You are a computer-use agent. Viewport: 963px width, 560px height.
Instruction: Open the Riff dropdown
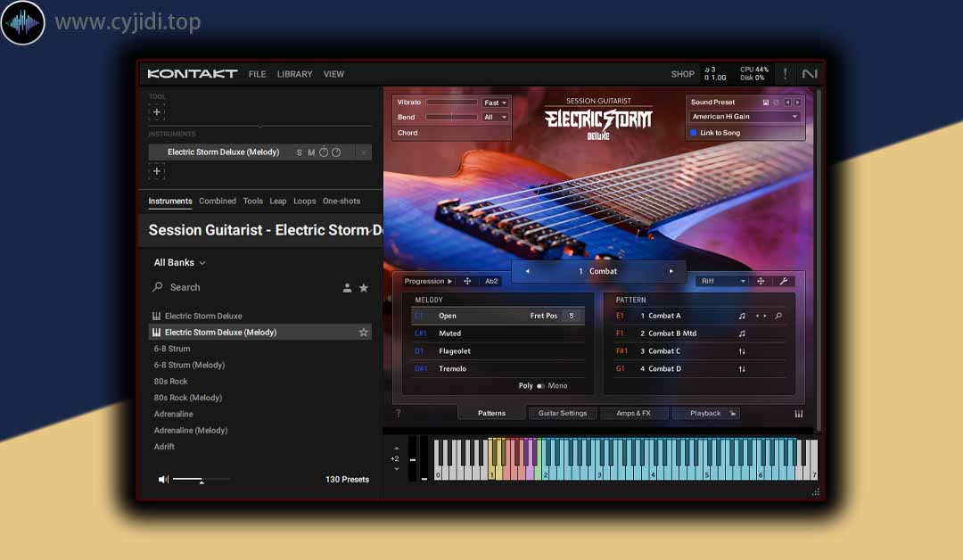pos(721,281)
